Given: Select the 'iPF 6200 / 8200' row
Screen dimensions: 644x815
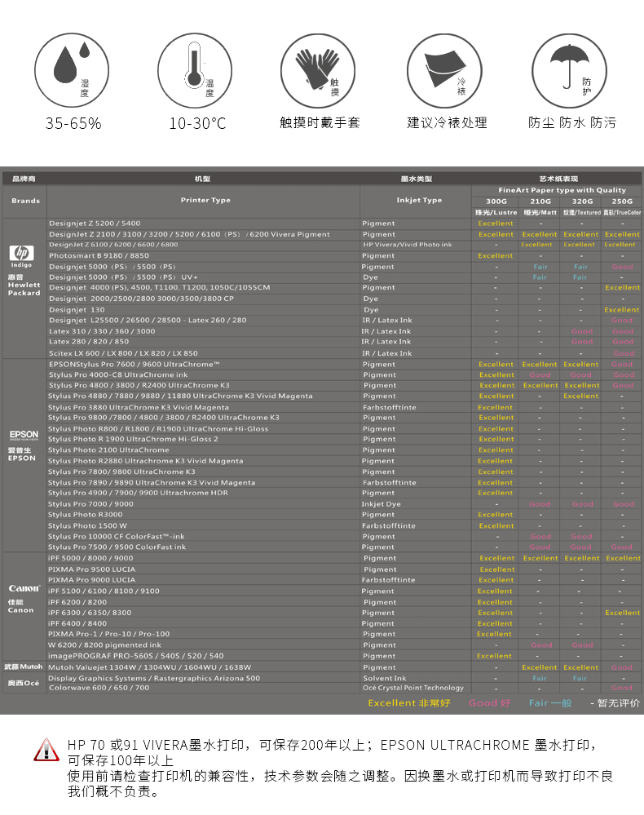Looking at the screenshot, I should (323, 602).
